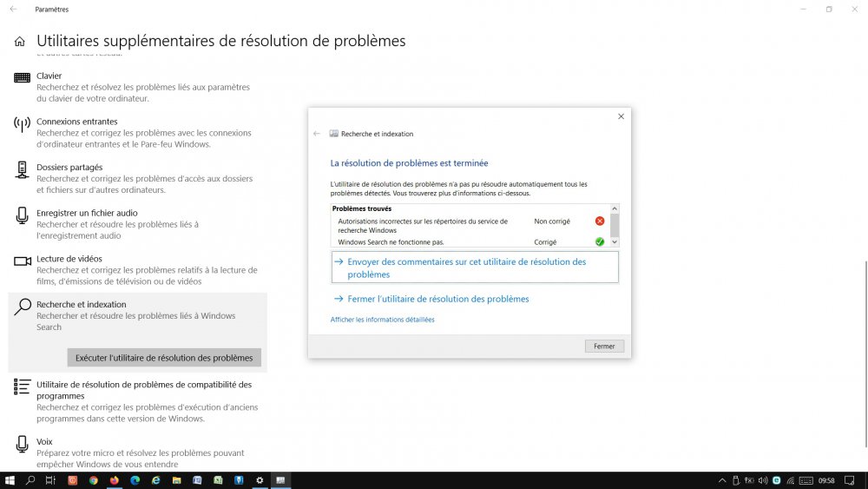Screen dimensions: 868x489
Task: Select Enregistrer un fichier audio entry
Action: (x=137, y=224)
